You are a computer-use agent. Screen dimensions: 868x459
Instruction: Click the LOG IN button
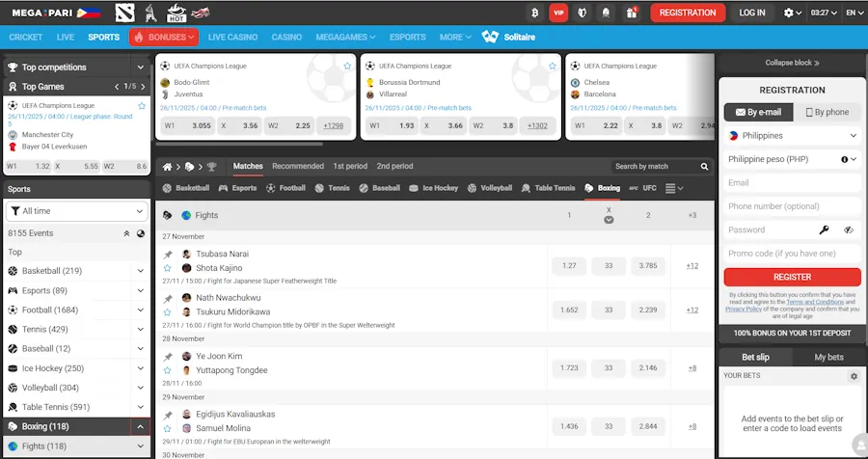pos(751,13)
